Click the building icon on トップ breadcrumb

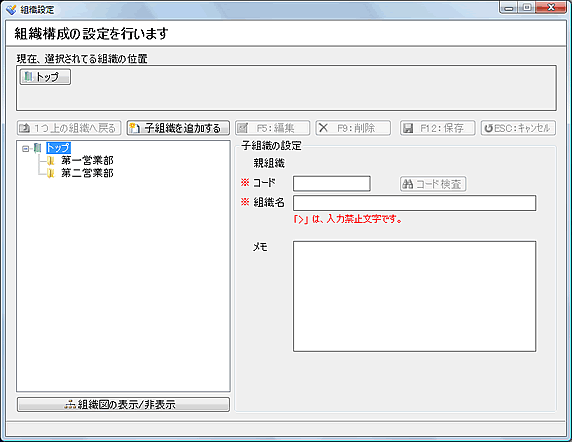pyautogui.click(x=28, y=77)
